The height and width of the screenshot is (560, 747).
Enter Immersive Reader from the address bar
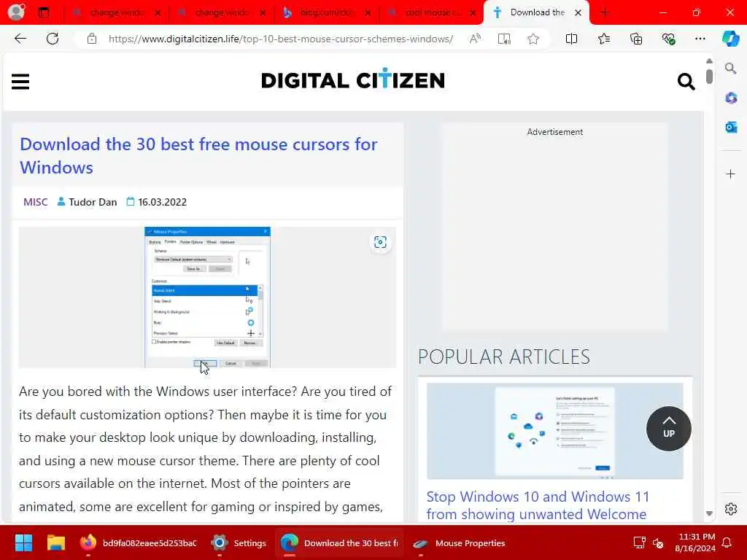[x=504, y=39]
